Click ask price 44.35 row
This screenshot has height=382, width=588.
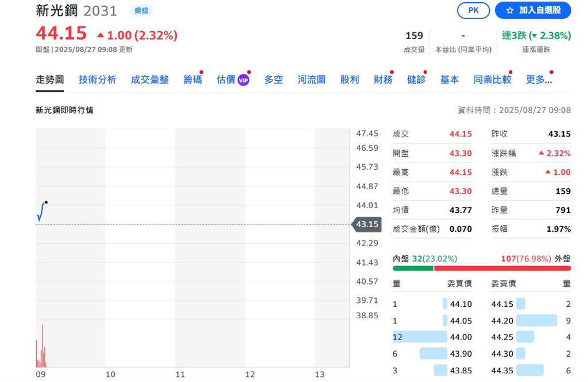click(x=531, y=371)
